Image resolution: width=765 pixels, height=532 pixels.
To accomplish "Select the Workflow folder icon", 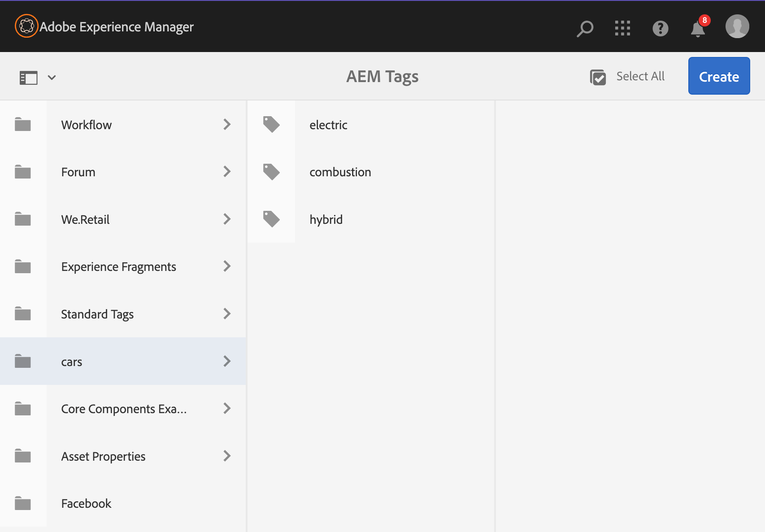I will (23, 124).
